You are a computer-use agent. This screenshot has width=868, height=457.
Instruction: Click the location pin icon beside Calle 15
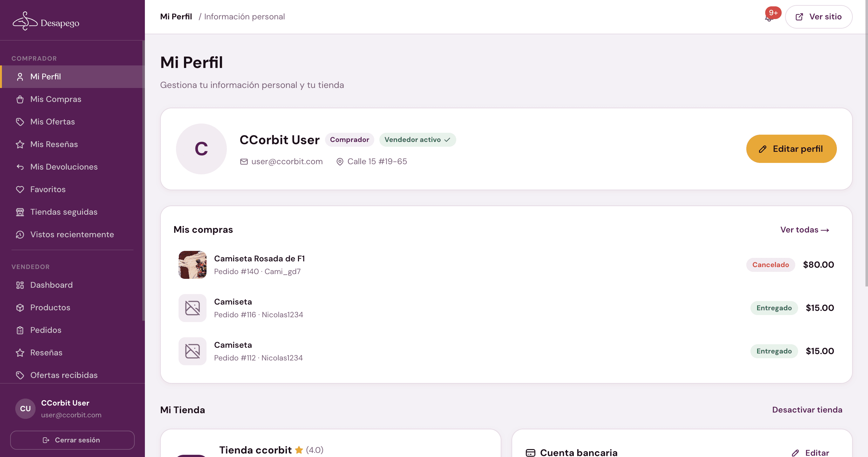pyautogui.click(x=340, y=162)
